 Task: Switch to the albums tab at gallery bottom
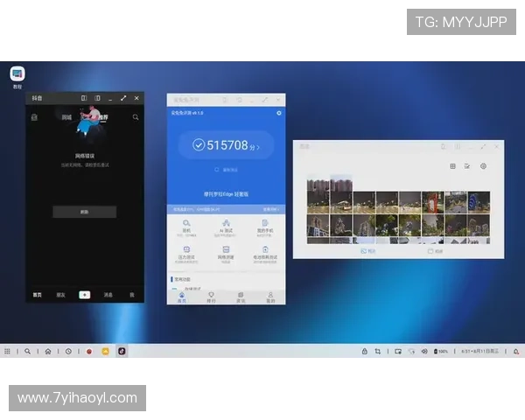(x=435, y=251)
